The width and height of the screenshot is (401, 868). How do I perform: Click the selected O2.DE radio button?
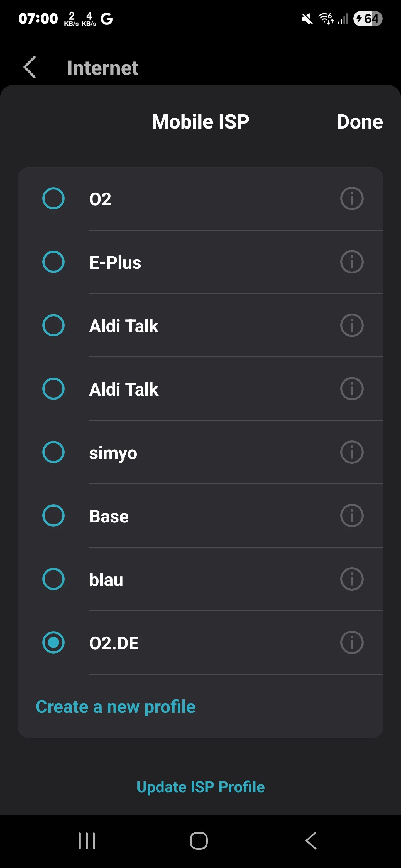pyautogui.click(x=53, y=643)
